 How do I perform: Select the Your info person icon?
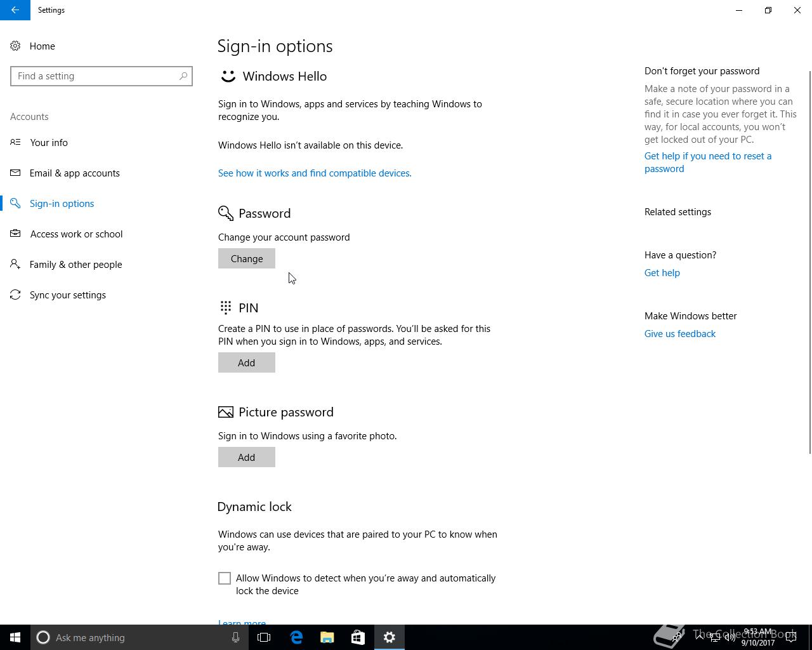tap(15, 142)
